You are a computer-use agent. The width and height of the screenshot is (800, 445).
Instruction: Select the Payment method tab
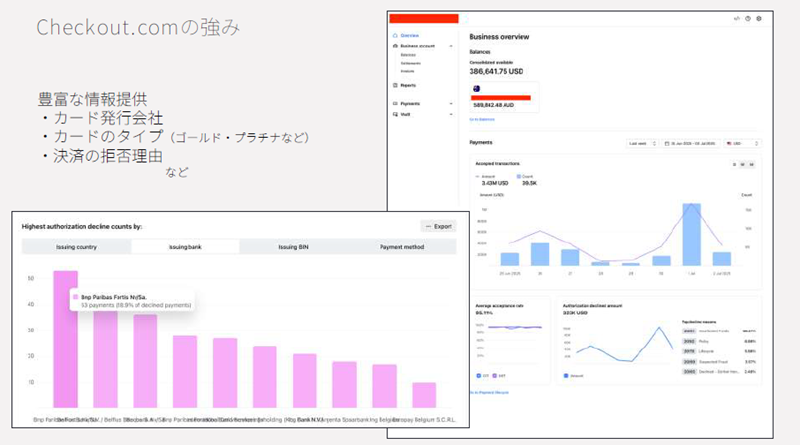click(x=402, y=246)
